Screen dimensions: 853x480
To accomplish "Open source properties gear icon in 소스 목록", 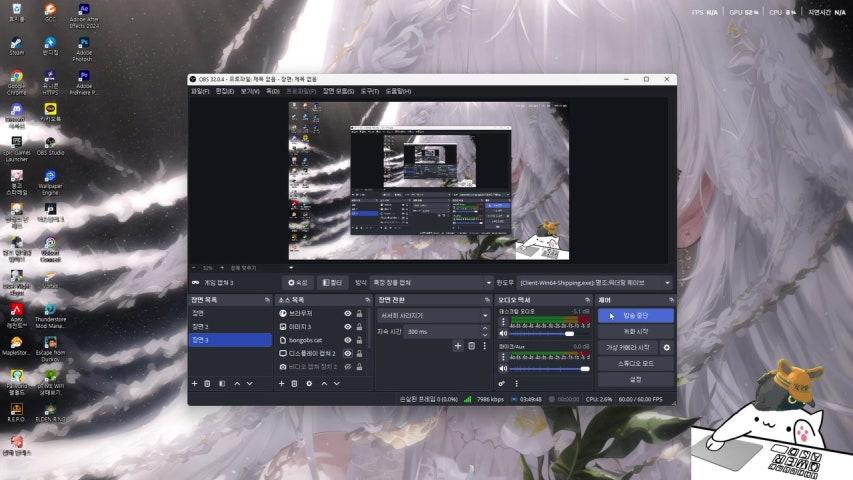I will 308,383.
